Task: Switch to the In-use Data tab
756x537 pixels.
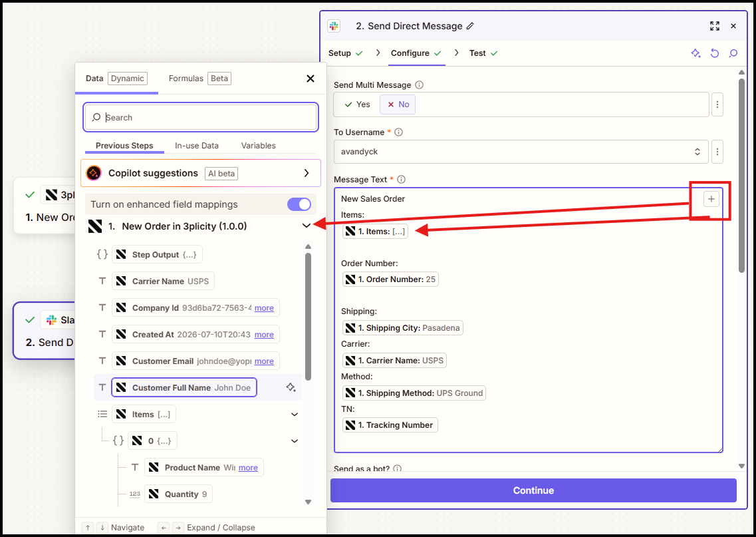Action: click(x=197, y=145)
